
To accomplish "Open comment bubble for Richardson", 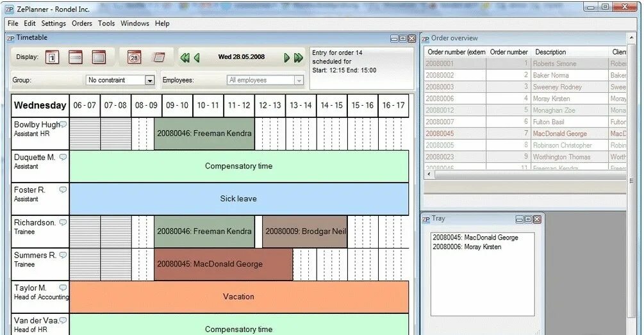I will click(63, 222).
